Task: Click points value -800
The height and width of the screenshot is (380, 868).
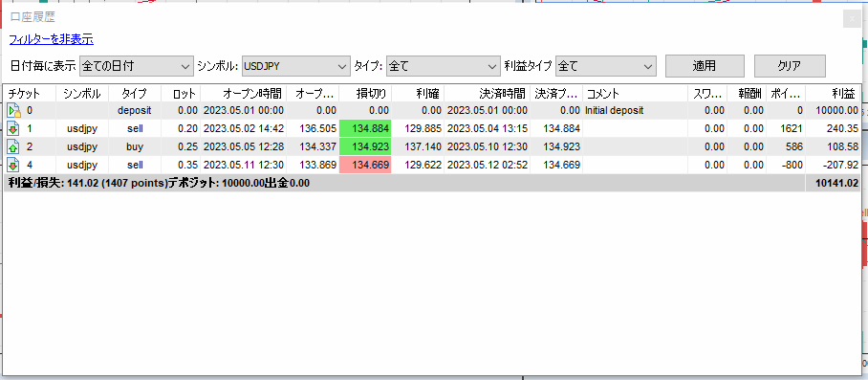Action: point(792,165)
